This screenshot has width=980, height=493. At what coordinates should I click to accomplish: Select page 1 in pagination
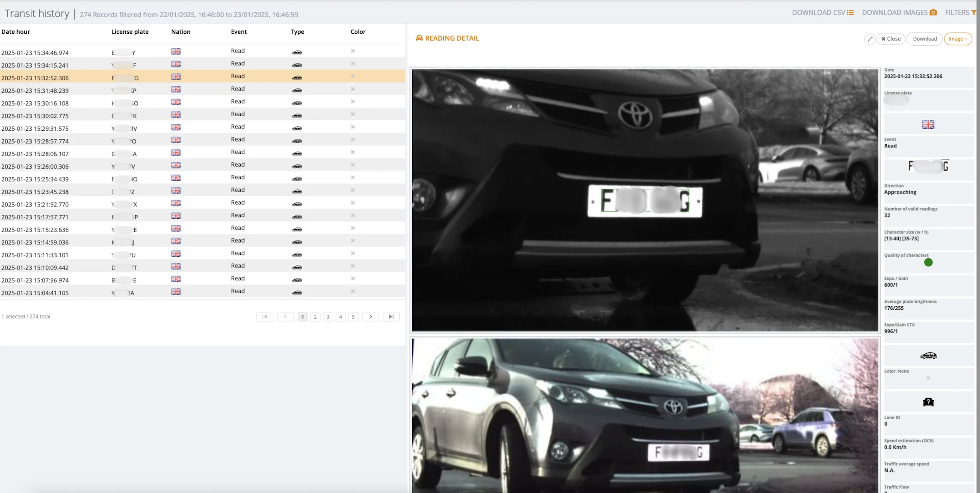click(302, 317)
